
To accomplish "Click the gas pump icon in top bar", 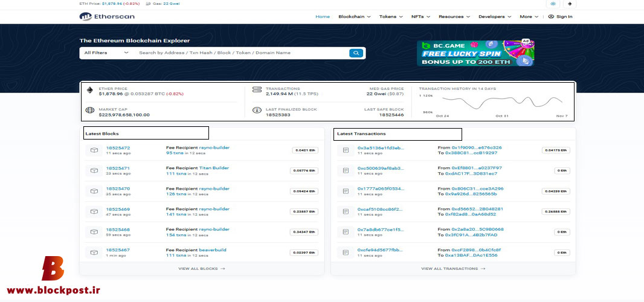I will pos(148,4).
